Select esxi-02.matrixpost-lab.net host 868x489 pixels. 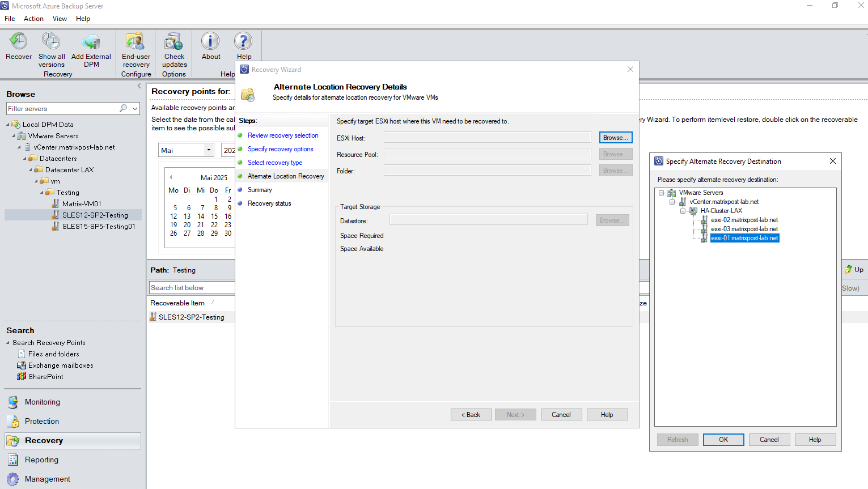744,220
